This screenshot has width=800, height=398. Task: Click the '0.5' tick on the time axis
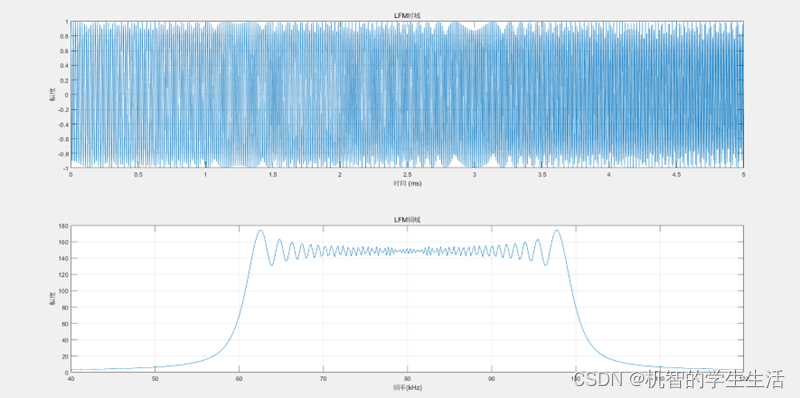[138, 175]
